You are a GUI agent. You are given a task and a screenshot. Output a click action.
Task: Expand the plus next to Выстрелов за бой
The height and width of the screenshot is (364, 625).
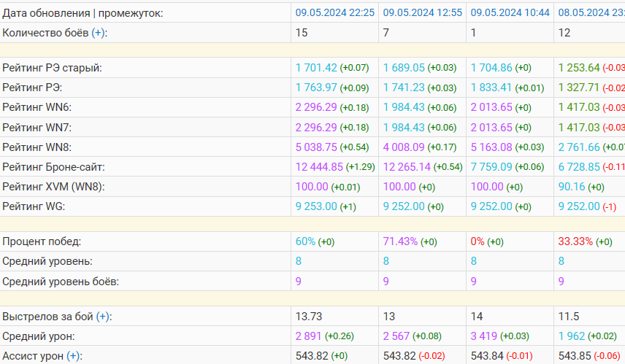point(104,317)
